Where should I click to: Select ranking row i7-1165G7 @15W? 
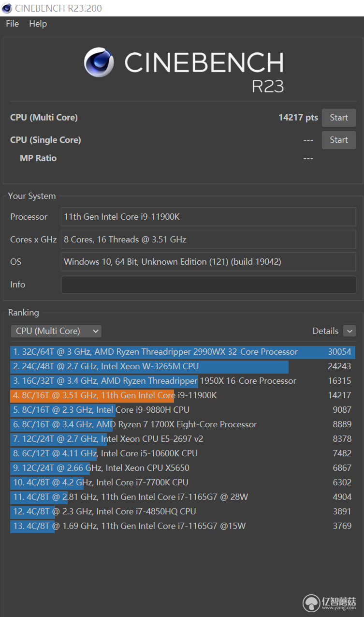(x=183, y=526)
